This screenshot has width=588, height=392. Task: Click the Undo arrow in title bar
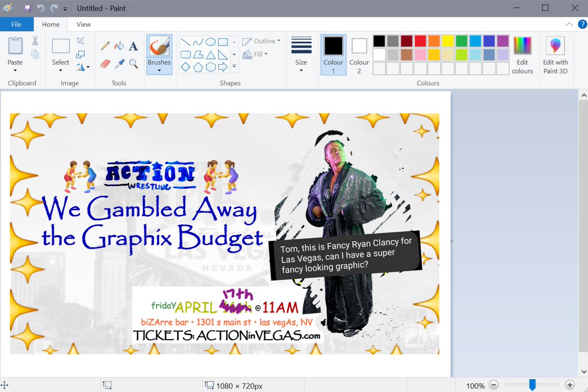pos(41,8)
